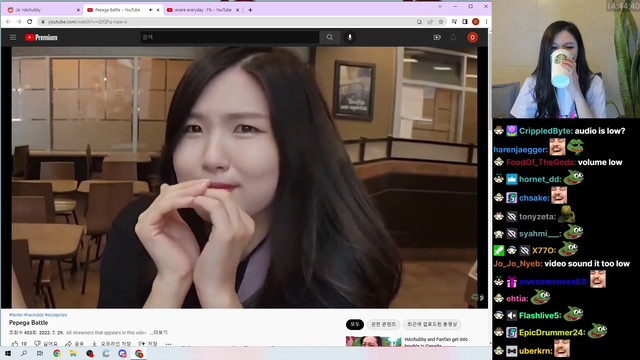Open the Windows Start menu
This screenshot has width=640, height=360.
tap(8, 353)
